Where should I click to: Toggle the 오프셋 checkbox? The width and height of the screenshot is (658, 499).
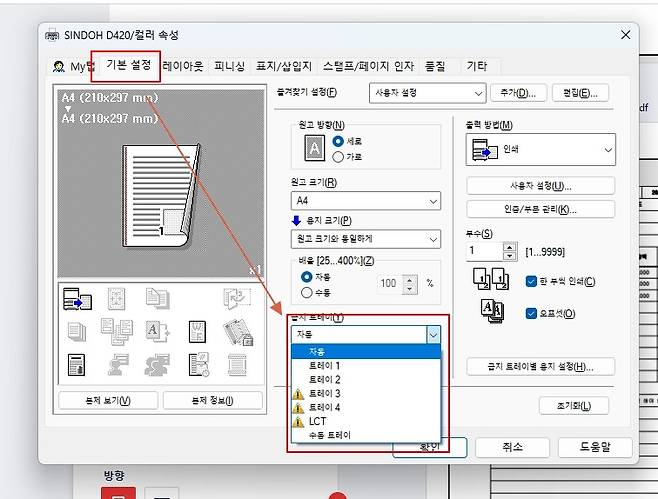tap(531, 314)
